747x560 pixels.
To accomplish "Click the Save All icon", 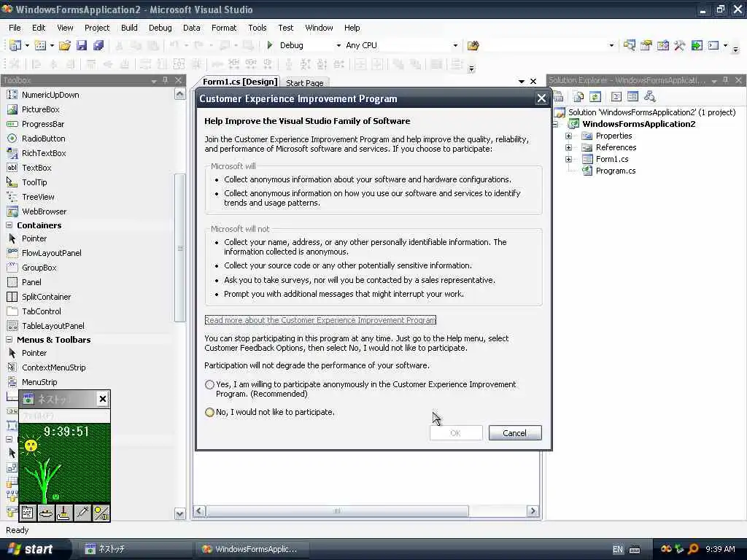I will tap(98, 45).
